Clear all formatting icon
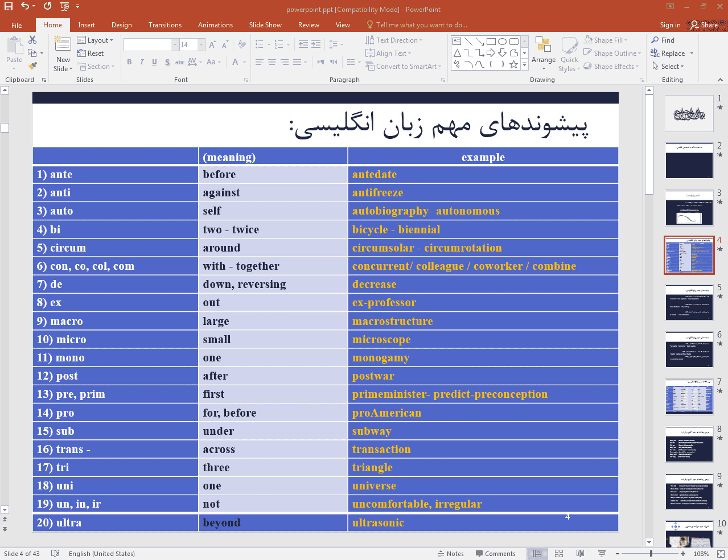 (242, 44)
